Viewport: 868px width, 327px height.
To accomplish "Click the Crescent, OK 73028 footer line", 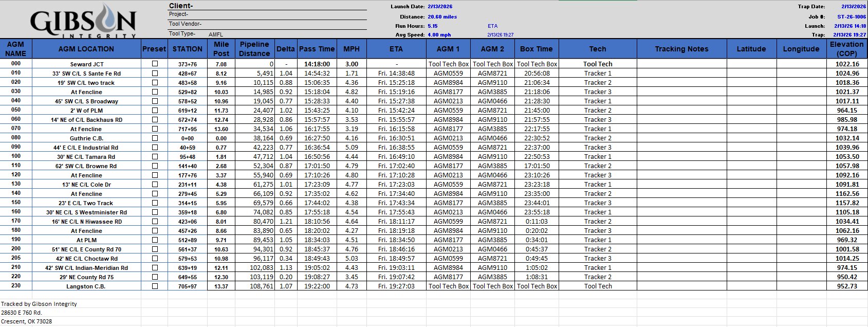I will pos(26,321).
